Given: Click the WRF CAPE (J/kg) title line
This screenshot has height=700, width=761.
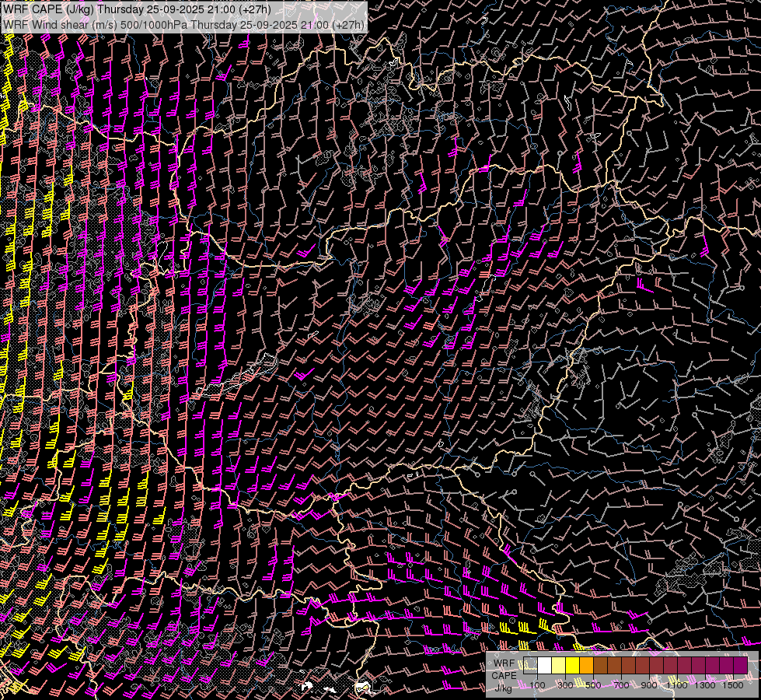Looking at the screenshot, I should [x=137, y=9].
